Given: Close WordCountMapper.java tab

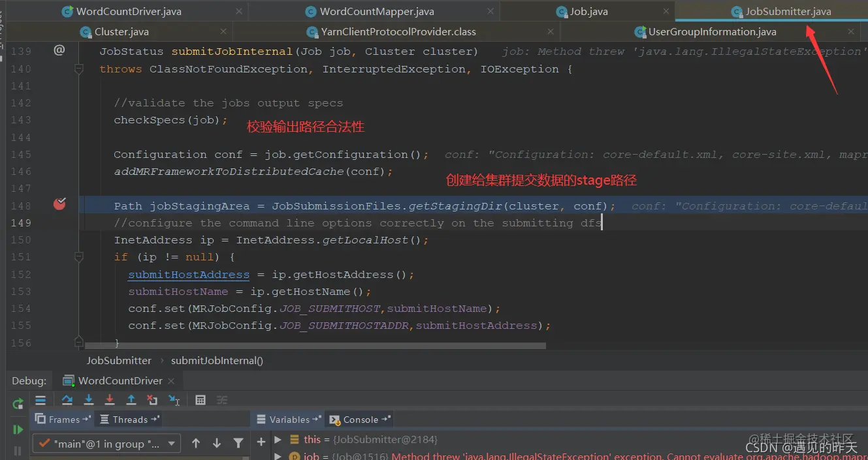Looking at the screenshot, I should click(489, 11).
